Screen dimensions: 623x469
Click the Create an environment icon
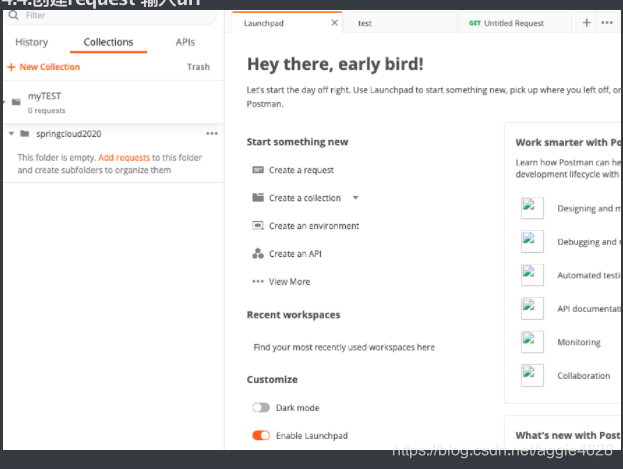pos(258,225)
